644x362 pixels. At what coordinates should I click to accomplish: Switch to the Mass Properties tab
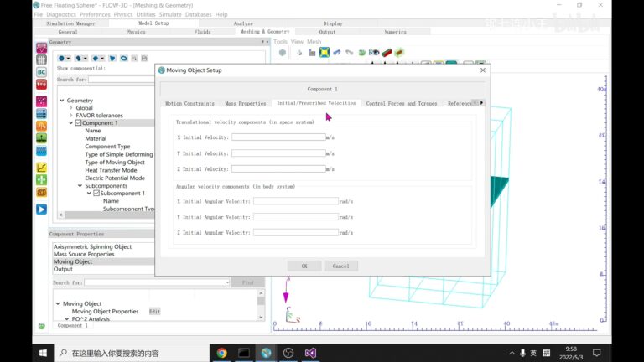tap(245, 103)
